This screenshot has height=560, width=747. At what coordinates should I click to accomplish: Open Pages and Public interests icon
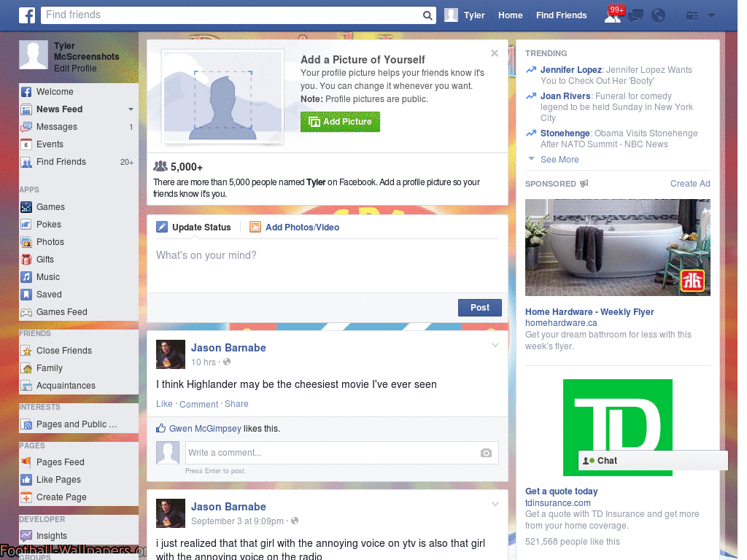click(x=26, y=424)
